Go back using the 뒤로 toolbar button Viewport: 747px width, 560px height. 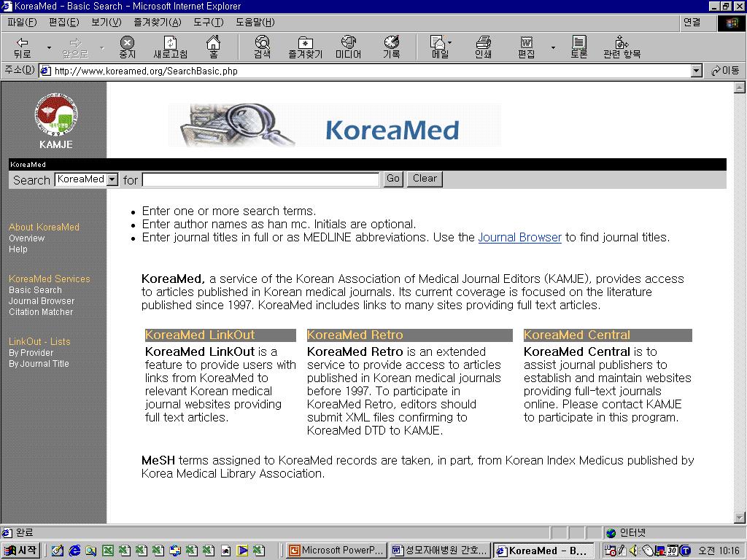click(x=23, y=47)
